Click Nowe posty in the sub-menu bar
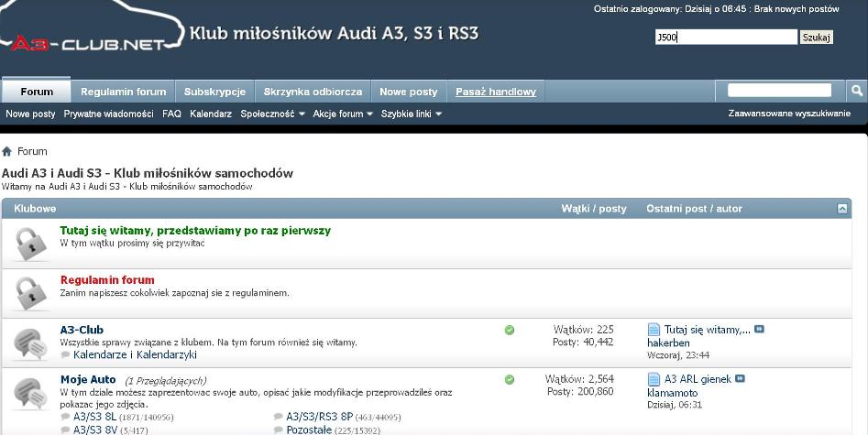 (30, 114)
